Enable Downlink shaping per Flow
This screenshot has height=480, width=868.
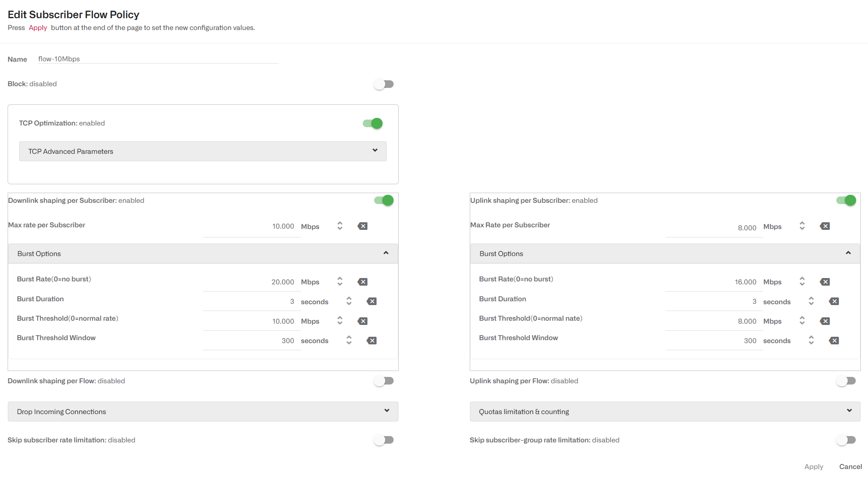(x=384, y=380)
